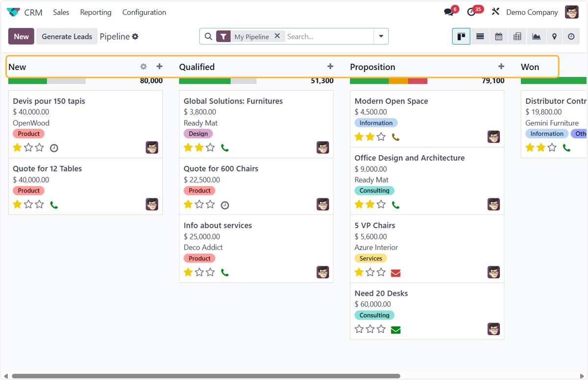Click in the Search field
The width and height of the screenshot is (588, 380).
coord(329,36)
